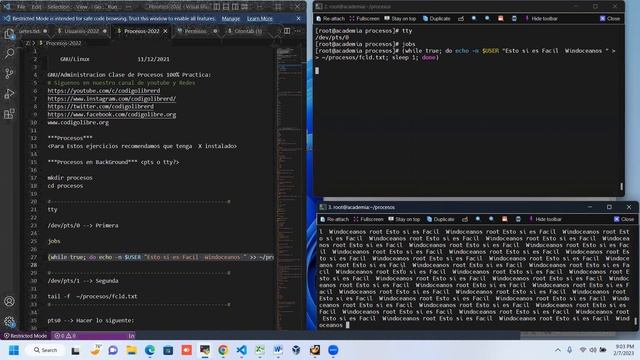The width and height of the screenshot is (640, 360).
Task: Open Excel from the taskbar
Action: click(x=260, y=350)
